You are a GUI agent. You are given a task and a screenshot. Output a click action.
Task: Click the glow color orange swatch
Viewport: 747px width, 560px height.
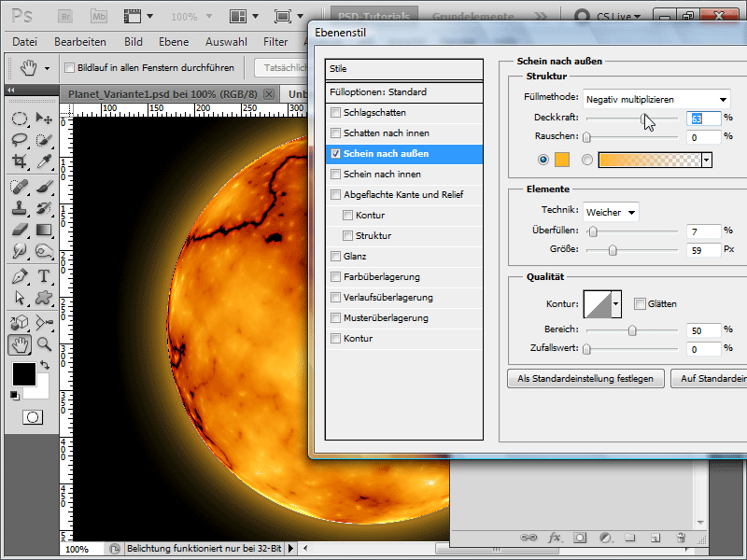click(562, 160)
